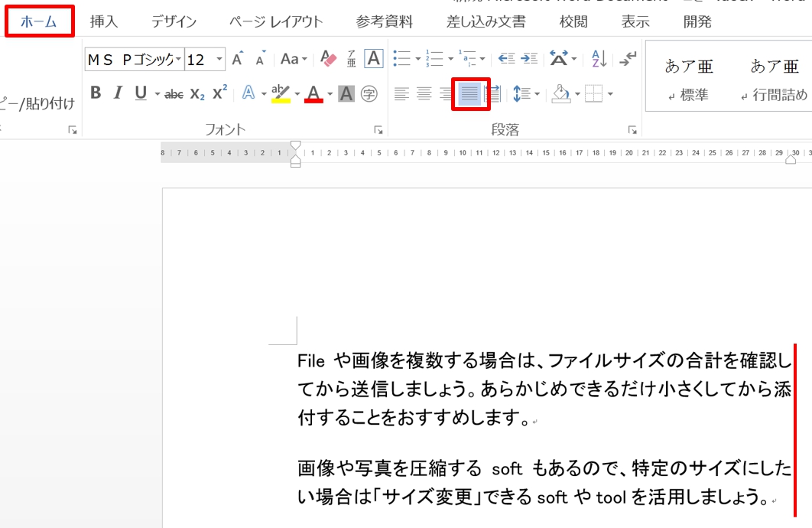
Task: Expand borders dropdown arrow
Action: pyautogui.click(x=610, y=94)
